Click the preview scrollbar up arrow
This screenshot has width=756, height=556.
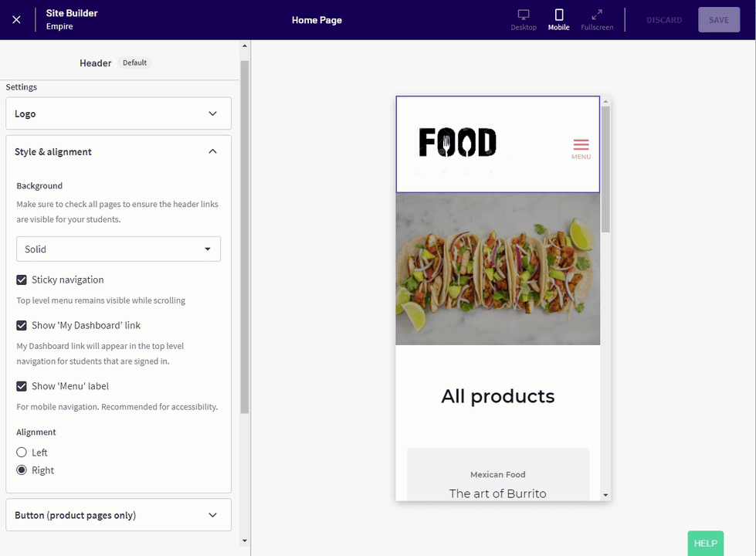click(605, 101)
